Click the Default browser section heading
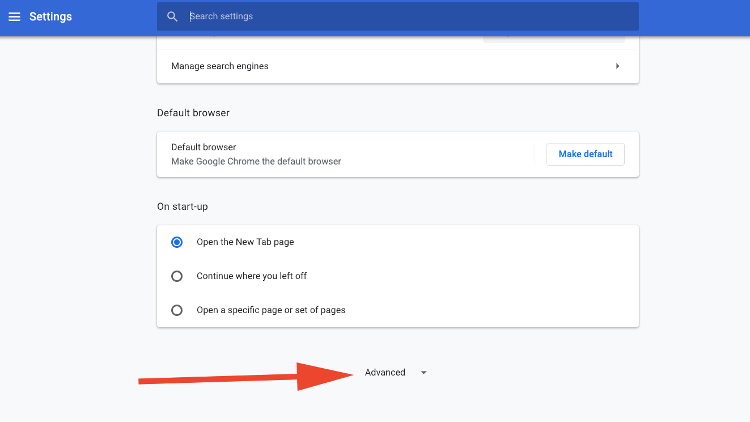The width and height of the screenshot is (750, 422). click(x=193, y=113)
